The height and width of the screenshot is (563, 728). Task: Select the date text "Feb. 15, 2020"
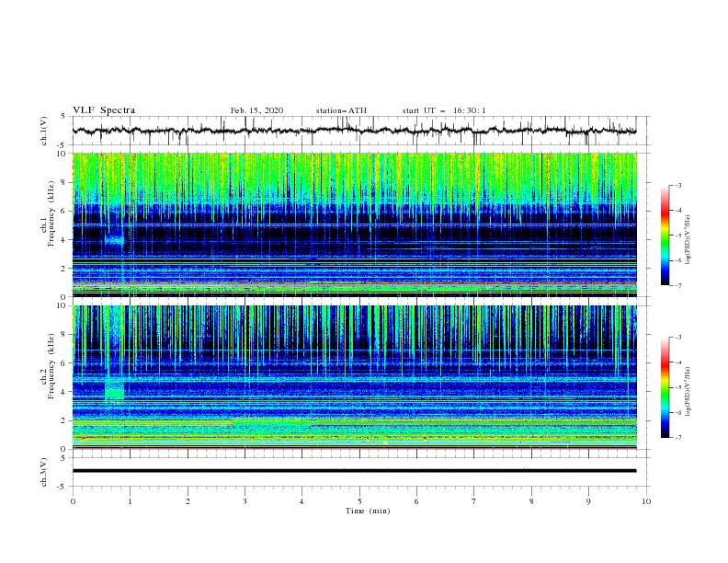[x=256, y=110]
